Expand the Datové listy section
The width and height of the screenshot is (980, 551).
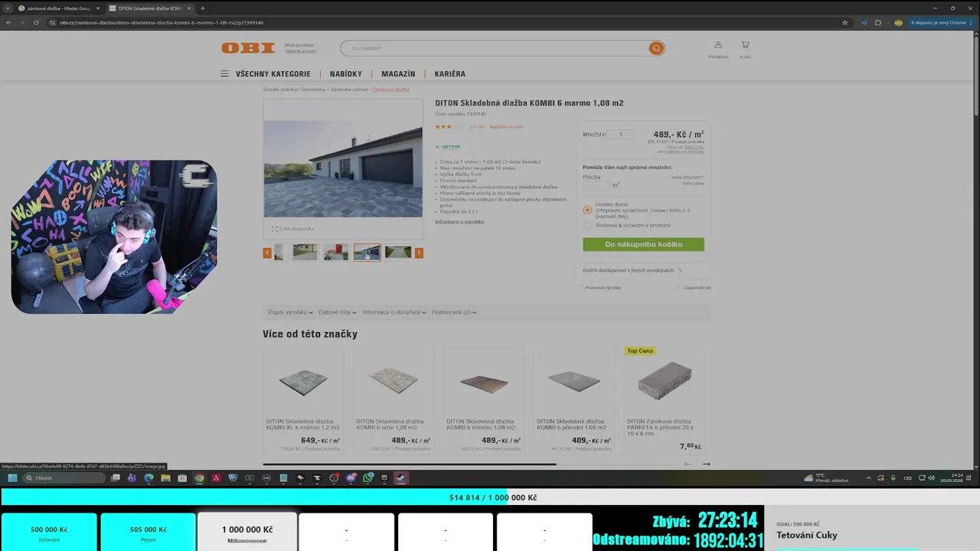tap(338, 312)
